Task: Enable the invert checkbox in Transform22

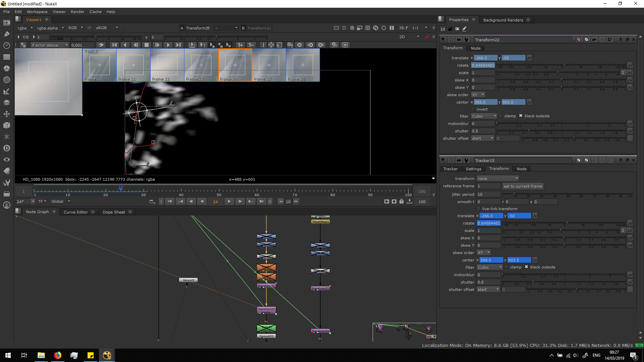Action: (473, 109)
